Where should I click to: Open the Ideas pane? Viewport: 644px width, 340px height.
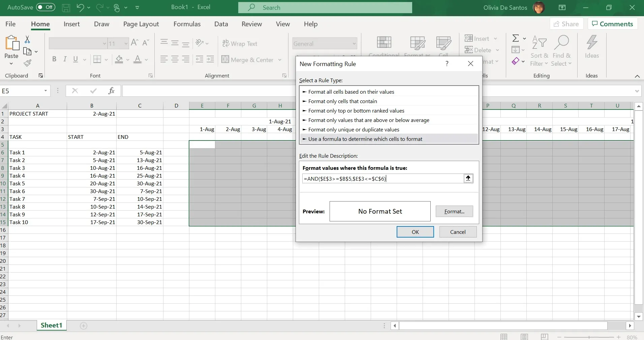pyautogui.click(x=592, y=47)
